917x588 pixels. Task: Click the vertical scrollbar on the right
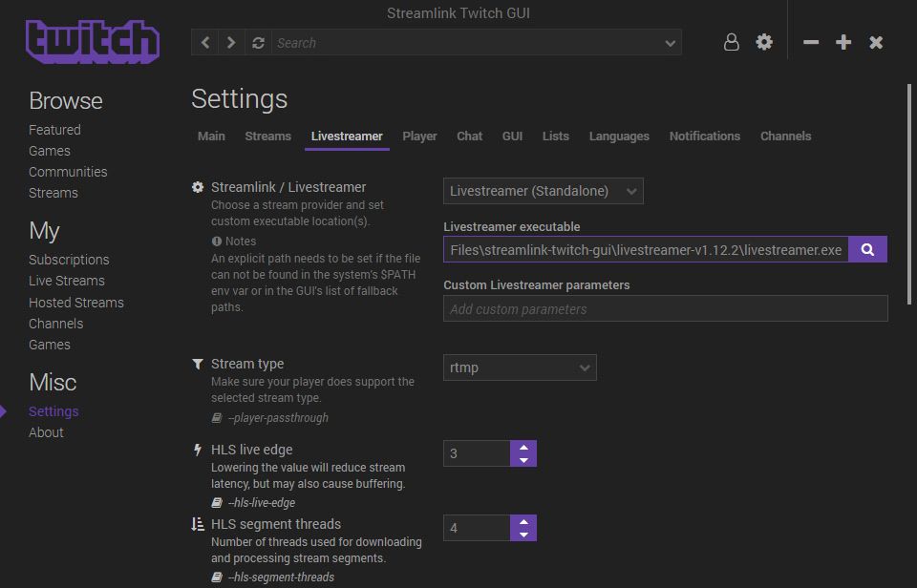tap(908, 194)
